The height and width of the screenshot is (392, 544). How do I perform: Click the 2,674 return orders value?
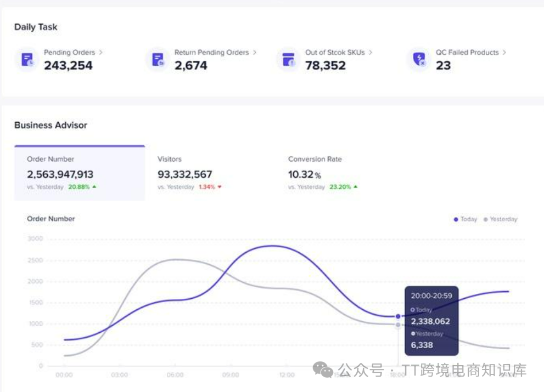coord(191,65)
